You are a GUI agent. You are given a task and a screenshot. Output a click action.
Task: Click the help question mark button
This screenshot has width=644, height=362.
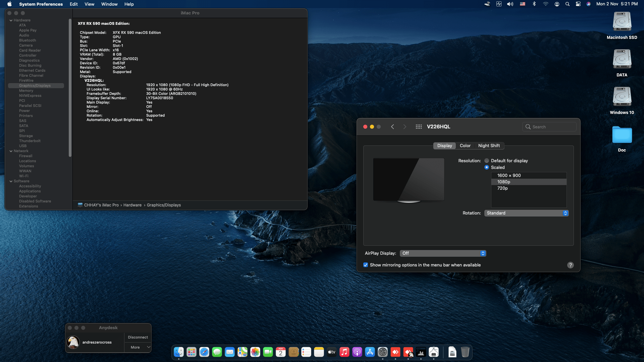(571, 265)
